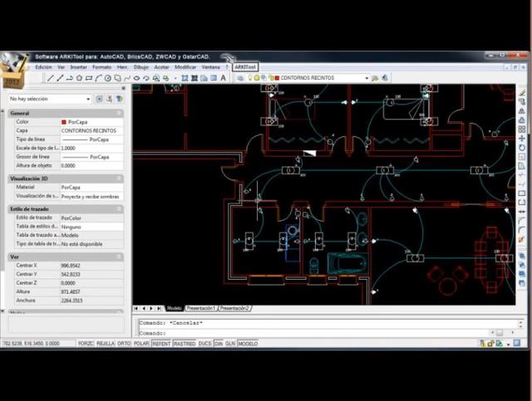This screenshot has height=401, width=532.
Task: Select the Ellipse drawing tool
Action: [136, 78]
